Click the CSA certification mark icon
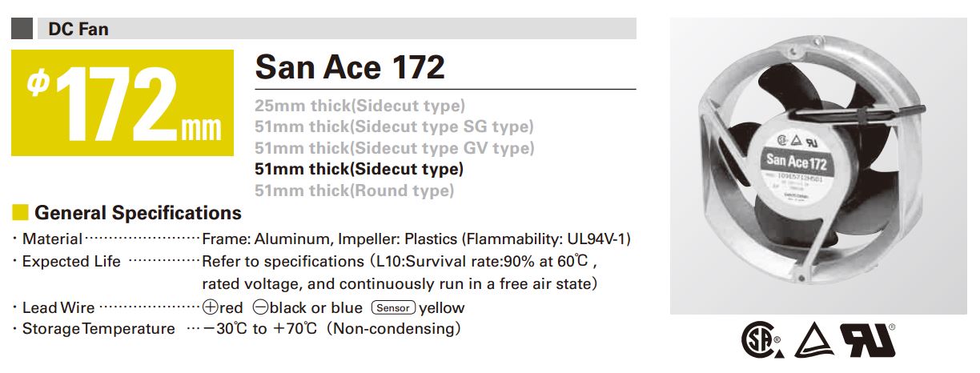 click(x=761, y=339)
